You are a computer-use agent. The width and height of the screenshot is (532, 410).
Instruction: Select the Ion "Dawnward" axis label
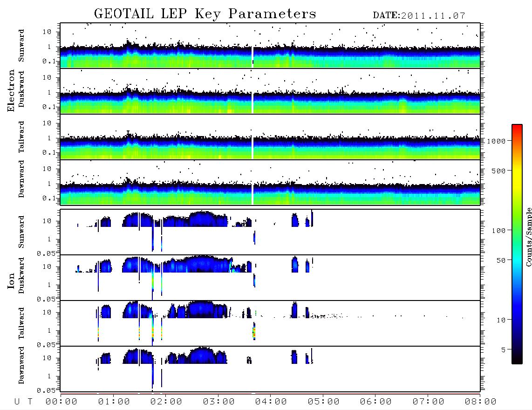pyautogui.click(x=21, y=365)
